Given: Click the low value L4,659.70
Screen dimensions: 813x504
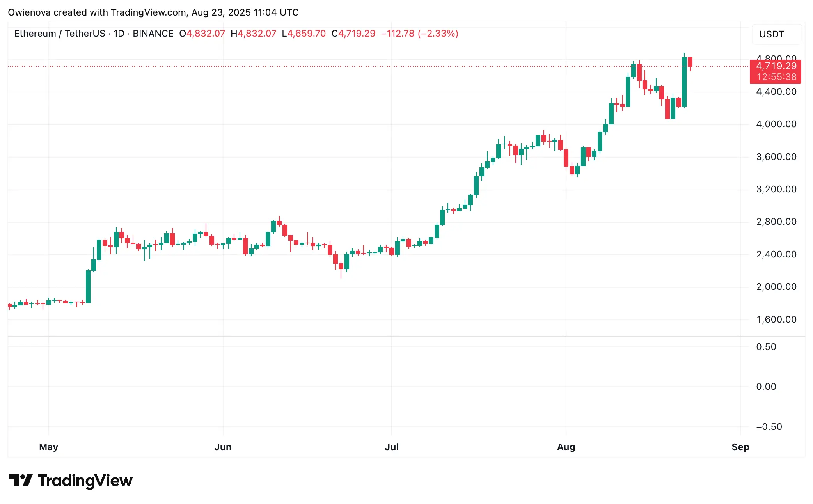Looking at the screenshot, I should click(x=304, y=34).
